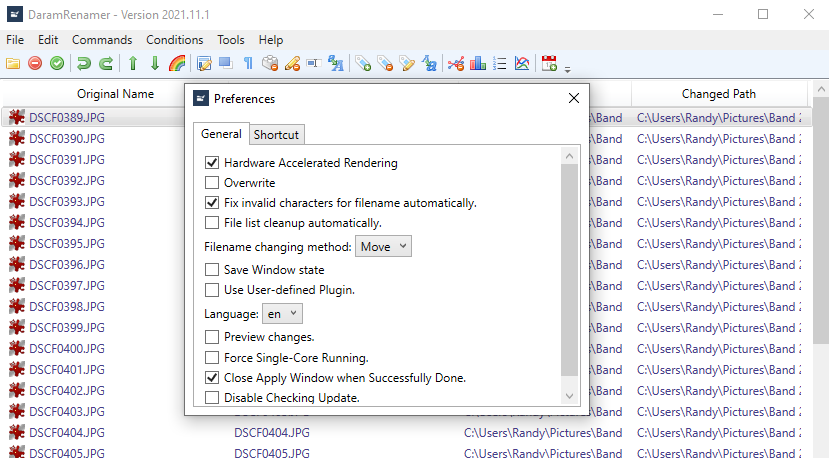Click the green checkmark apply icon
This screenshot has height=458, width=829.
point(57,64)
